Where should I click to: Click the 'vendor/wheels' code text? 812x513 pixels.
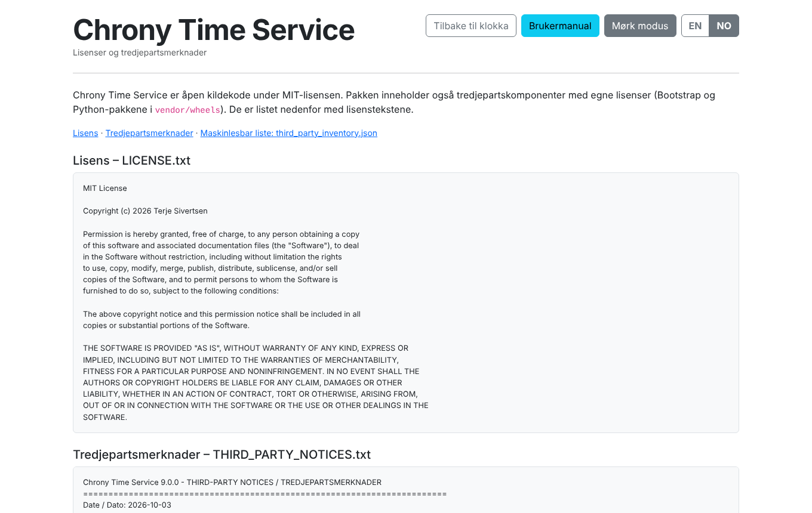coord(187,110)
